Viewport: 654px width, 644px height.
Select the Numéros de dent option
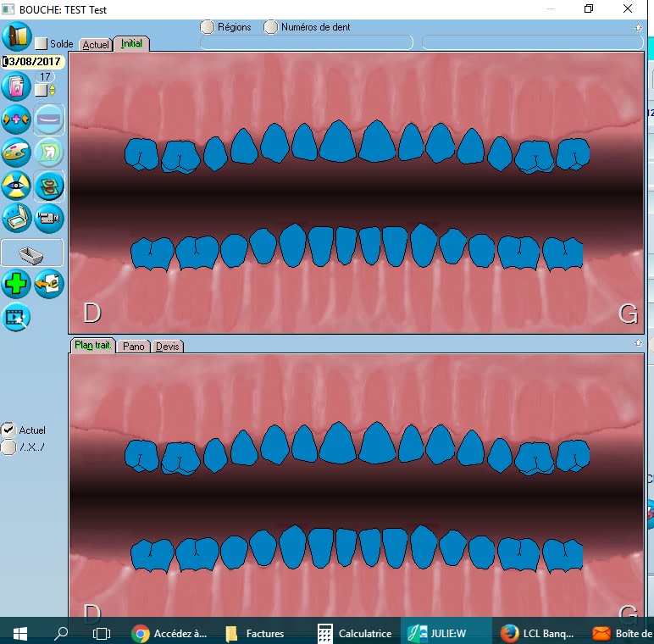click(271, 27)
